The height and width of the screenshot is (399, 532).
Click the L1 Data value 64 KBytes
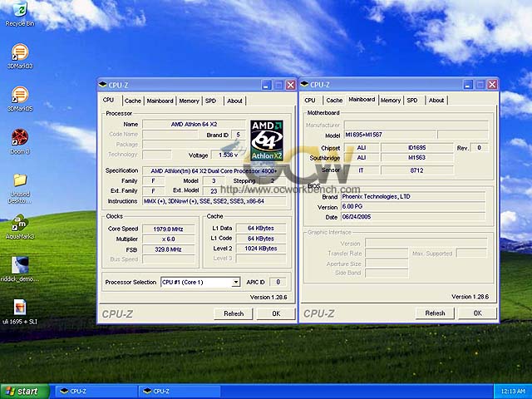(x=261, y=229)
